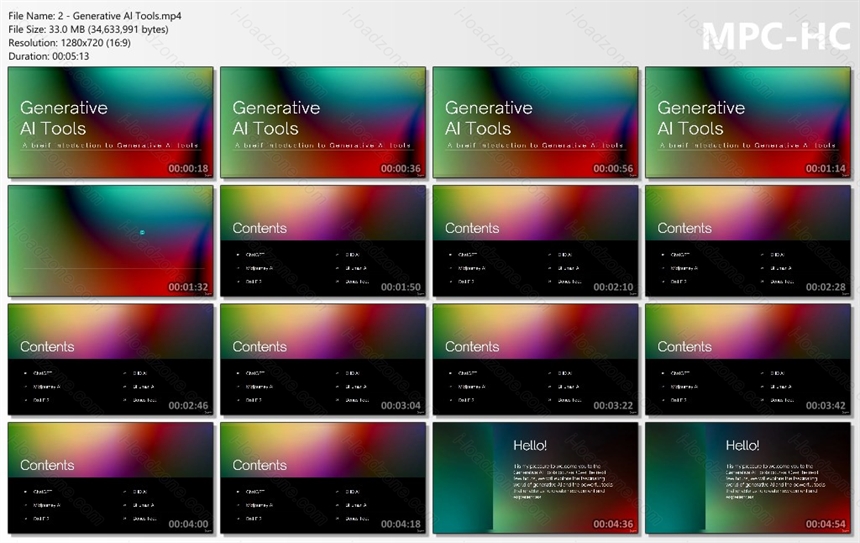Select the thumbnail stamped 00:00:18
The image size is (860, 543).
(111, 122)
